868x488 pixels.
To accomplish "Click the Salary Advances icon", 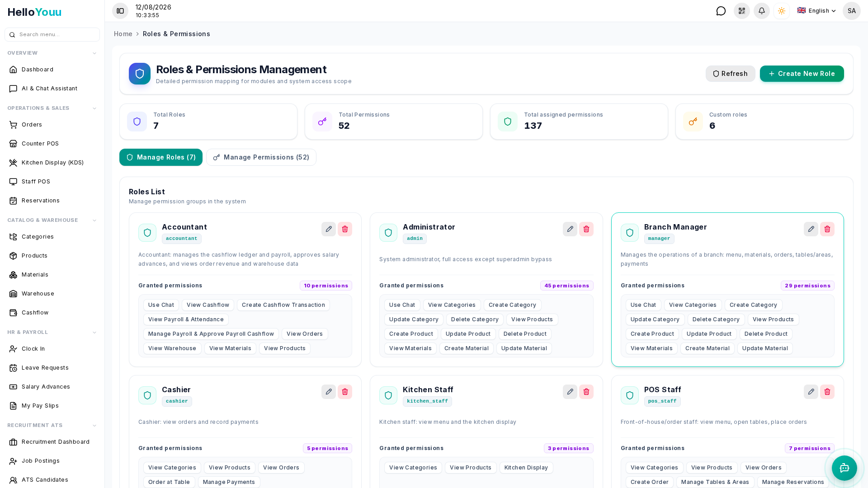I will [13, 387].
